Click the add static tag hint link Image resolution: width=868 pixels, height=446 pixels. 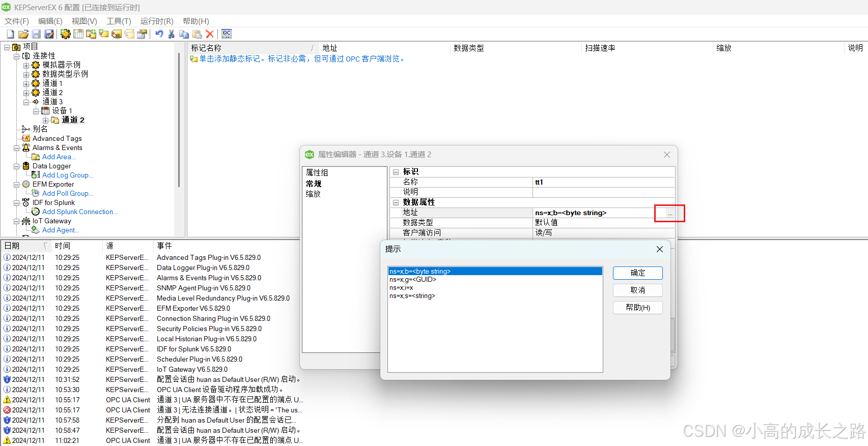[x=302, y=59]
